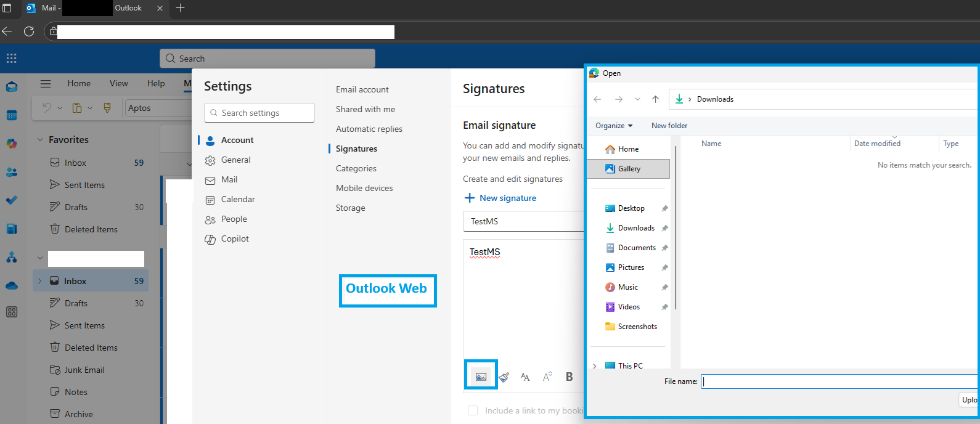
Task: Open the font size icon in signature toolbar
Action: tap(525, 377)
